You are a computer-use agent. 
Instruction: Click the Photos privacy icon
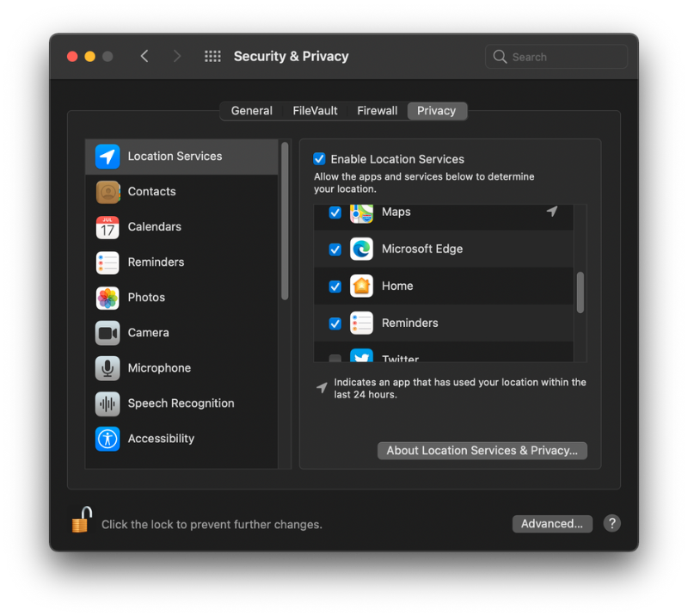tap(107, 297)
